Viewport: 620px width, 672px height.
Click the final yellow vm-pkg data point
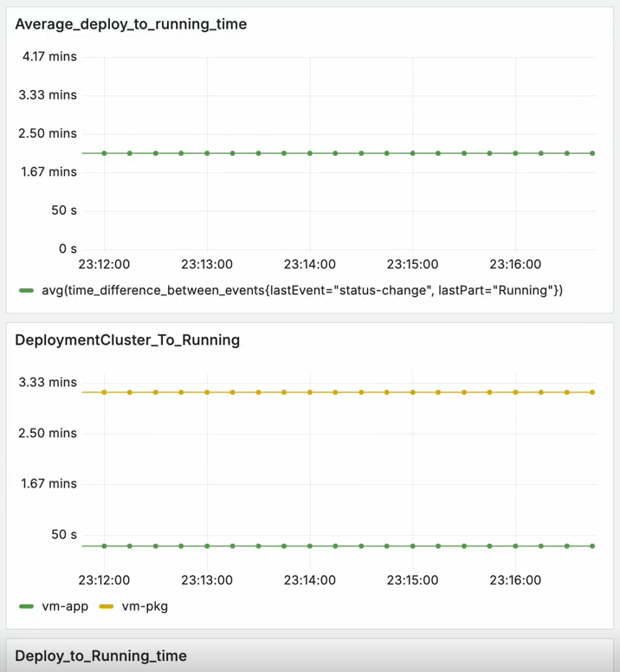point(592,392)
